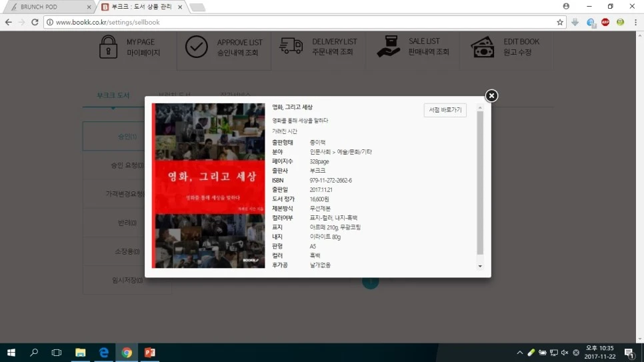Click the ISBN value 979-11-272-2662-6
This screenshot has height=362, width=644.
coord(331,181)
